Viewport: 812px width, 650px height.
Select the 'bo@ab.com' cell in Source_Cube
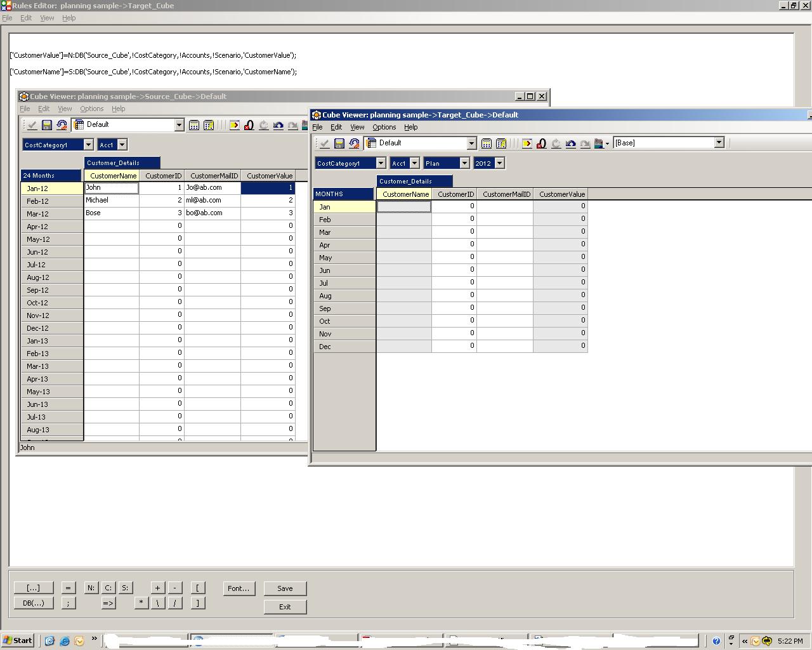(x=213, y=213)
